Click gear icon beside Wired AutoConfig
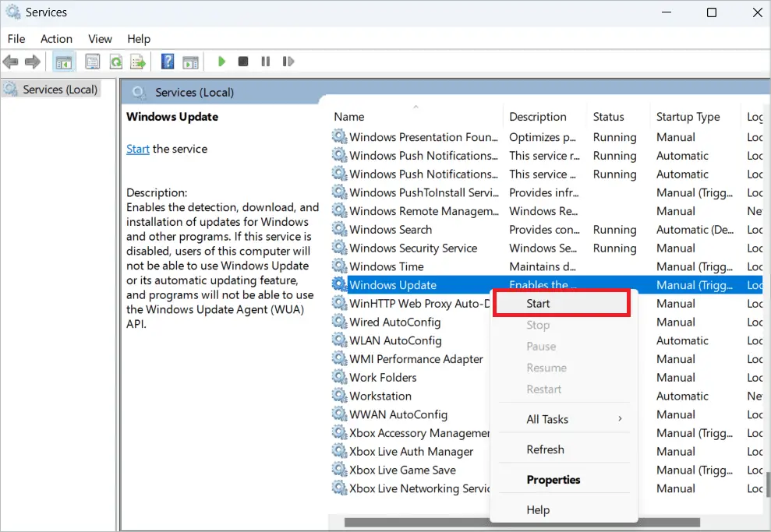This screenshot has height=532, width=771. (x=339, y=321)
